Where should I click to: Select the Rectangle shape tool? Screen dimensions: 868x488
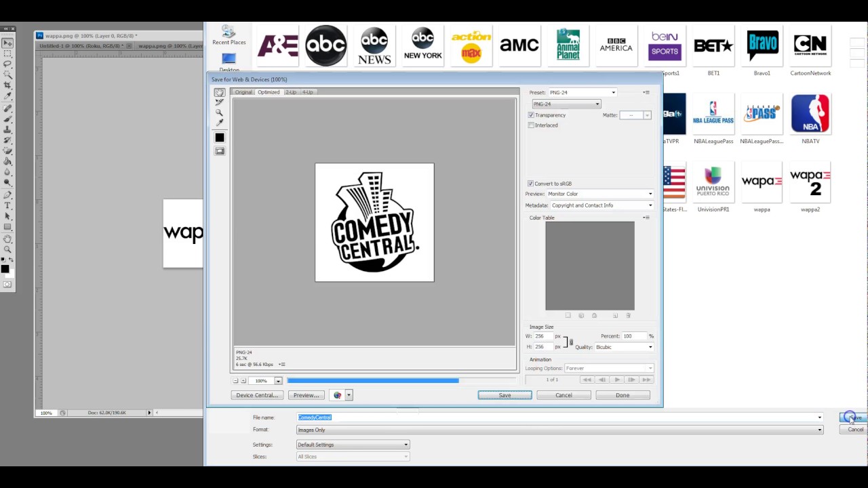click(7, 226)
